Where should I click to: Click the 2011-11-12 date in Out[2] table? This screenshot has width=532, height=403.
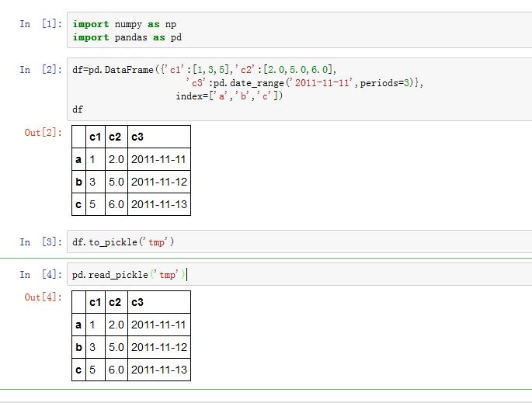[x=158, y=182]
